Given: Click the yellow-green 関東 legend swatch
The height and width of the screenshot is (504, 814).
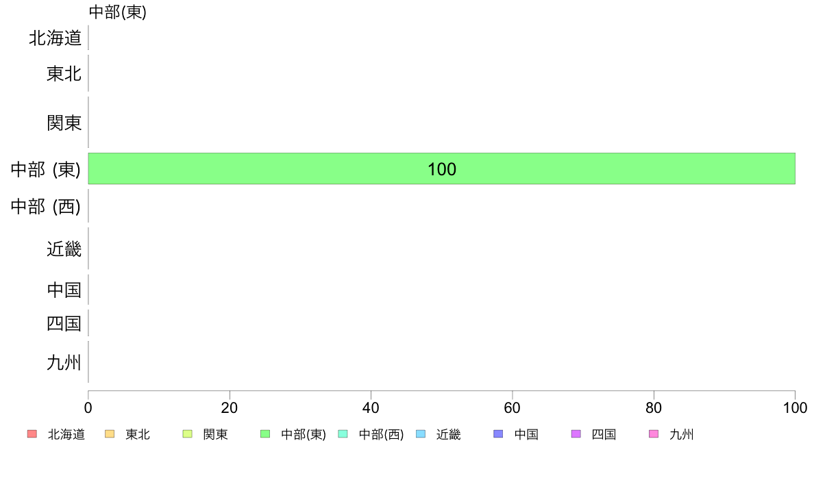Looking at the screenshot, I should [188, 434].
